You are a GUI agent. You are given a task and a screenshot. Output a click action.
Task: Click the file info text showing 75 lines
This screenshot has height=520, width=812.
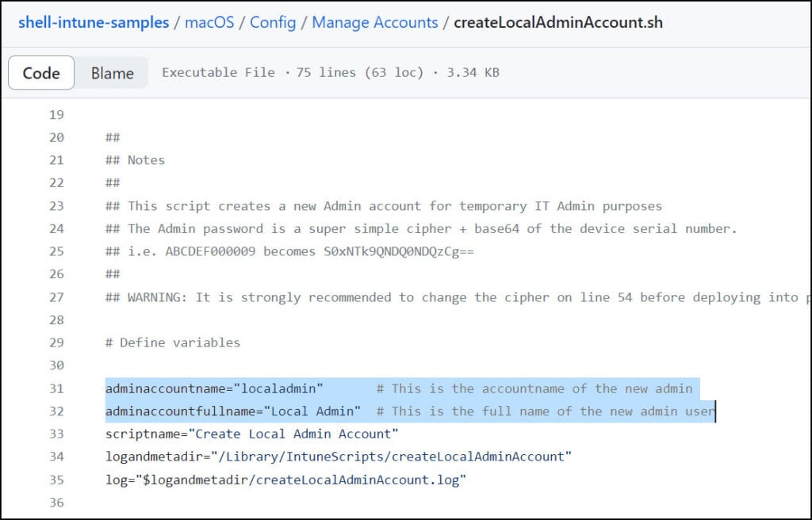tap(331, 72)
